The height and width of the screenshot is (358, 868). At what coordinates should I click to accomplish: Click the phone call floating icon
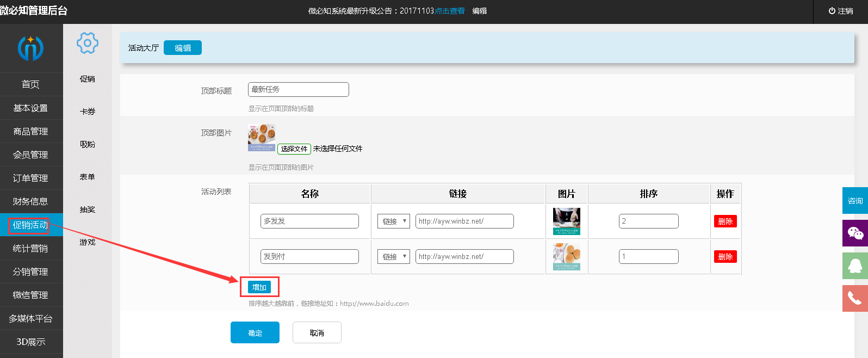(855, 298)
